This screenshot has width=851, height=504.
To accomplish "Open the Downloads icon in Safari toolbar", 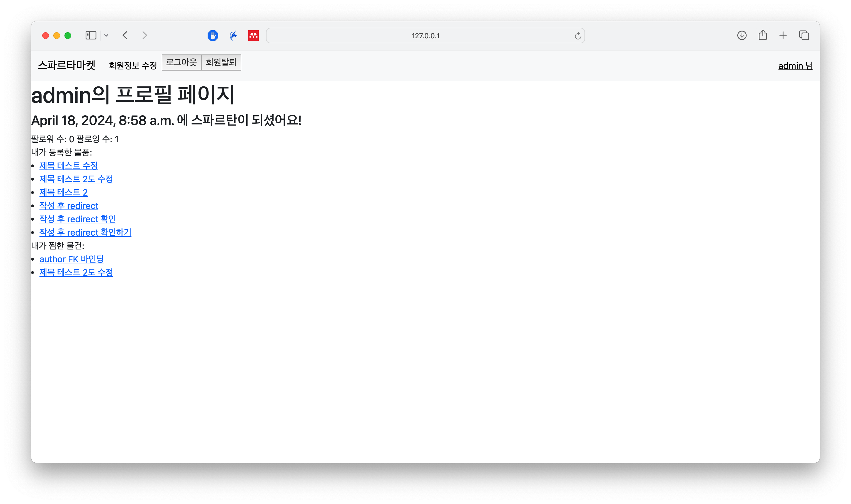I will 742,35.
